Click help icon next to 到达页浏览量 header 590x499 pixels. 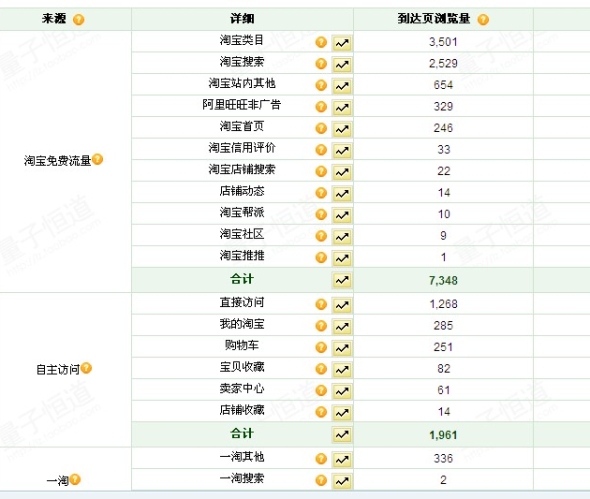pos(483,19)
